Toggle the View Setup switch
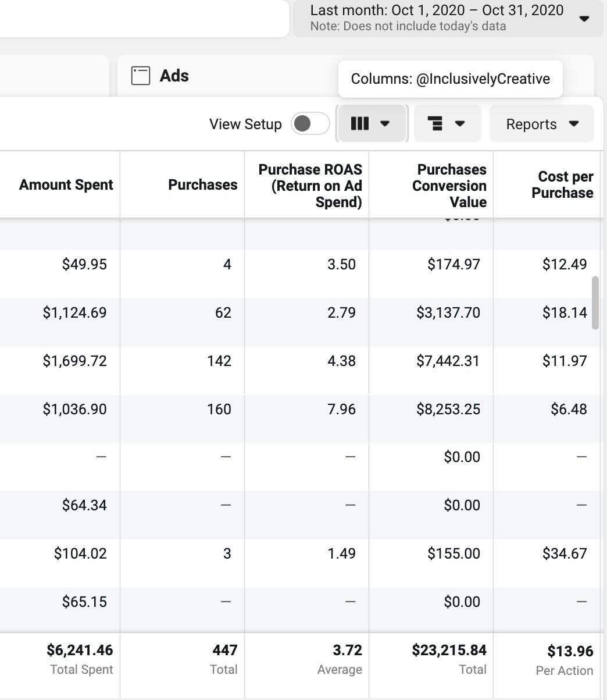607x700 pixels. [310, 123]
